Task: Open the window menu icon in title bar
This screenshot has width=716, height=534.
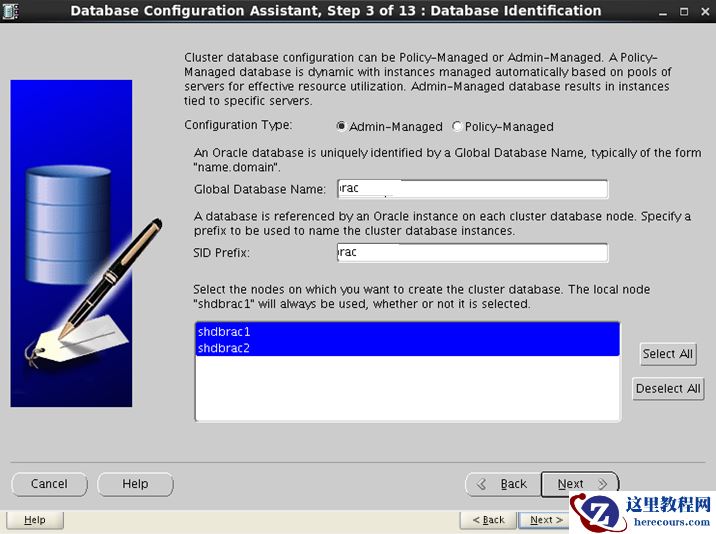Action: (10, 11)
